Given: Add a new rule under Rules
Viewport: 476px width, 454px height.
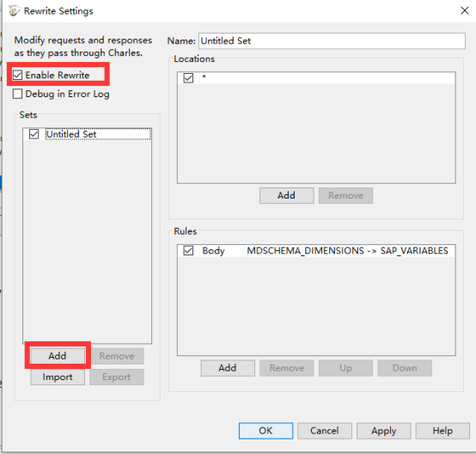Looking at the screenshot, I should tap(228, 368).
